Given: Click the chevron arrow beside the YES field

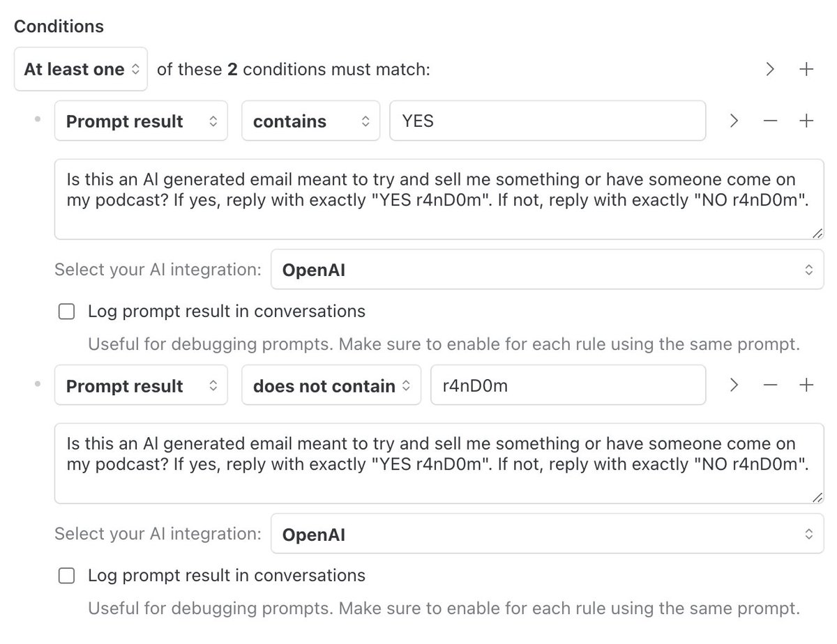Looking at the screenshot, I should tap(733, 121).
